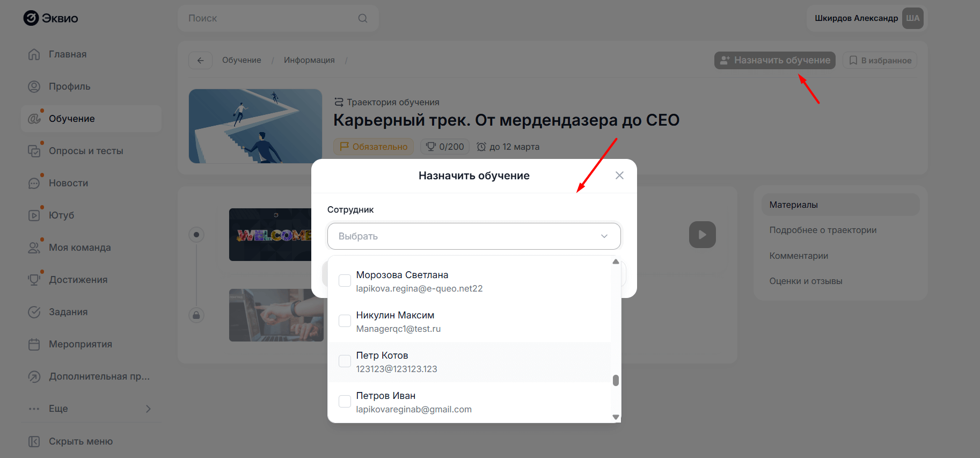Click the Скрыть меню collapse icon
This screenshot has width=980, height=458.
pyautogui.click(x=34, y=441)
